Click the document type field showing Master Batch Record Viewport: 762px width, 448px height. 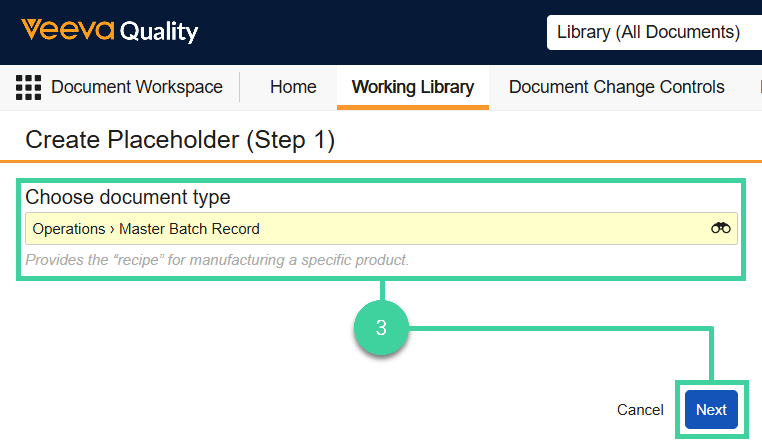click(x=381, y=228)
